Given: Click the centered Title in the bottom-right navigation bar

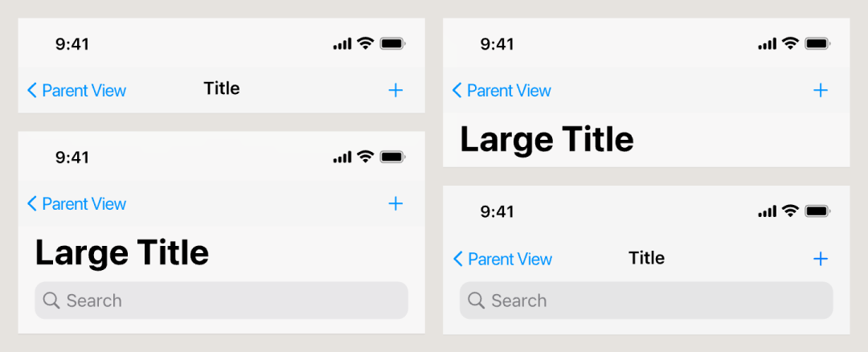Looking at the screenshot, I should (x=646, y=258).
